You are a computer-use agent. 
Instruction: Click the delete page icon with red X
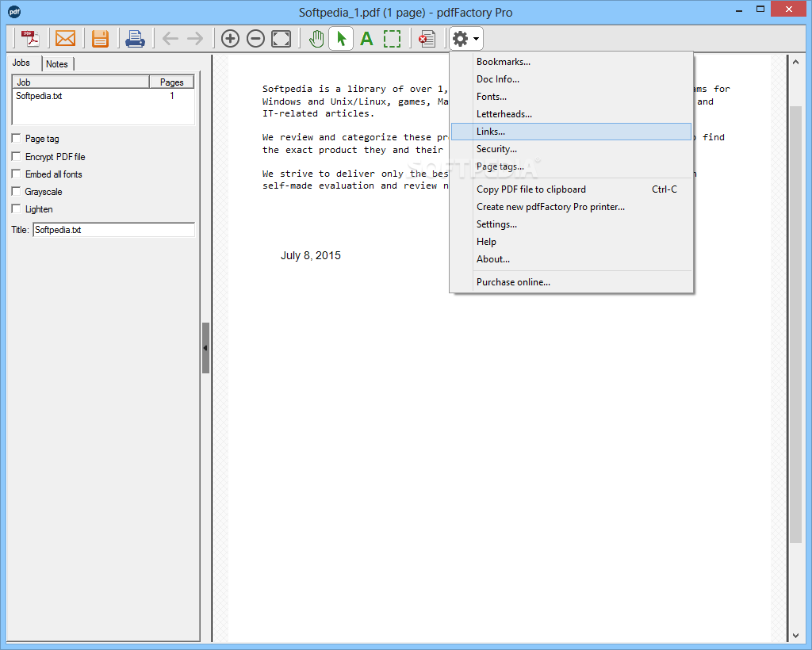pyautogui.click(x=427, y=38)
